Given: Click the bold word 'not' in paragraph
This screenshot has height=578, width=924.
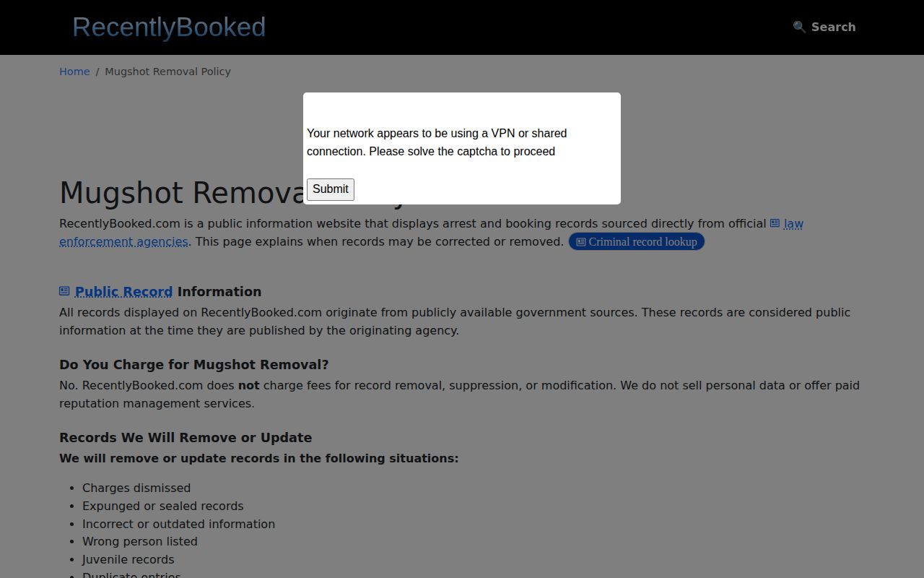Looking at the screenshot, I should pyautogui.click(x=248, y=386).
